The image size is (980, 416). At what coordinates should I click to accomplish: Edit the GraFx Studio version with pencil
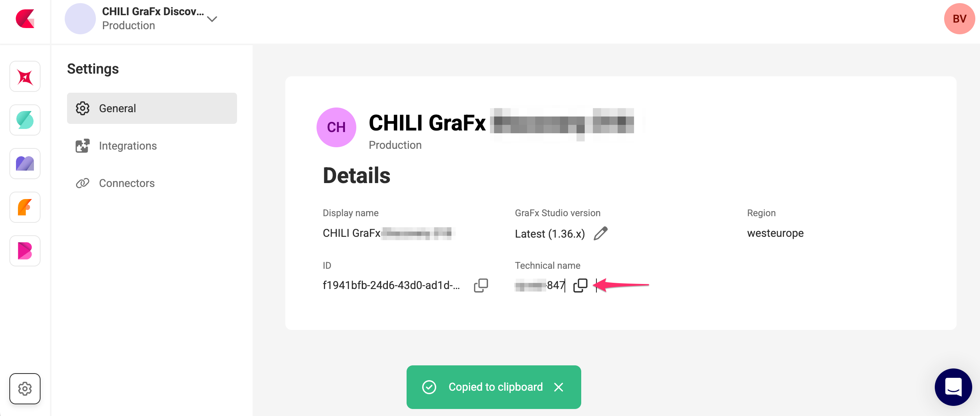[600, 233]
